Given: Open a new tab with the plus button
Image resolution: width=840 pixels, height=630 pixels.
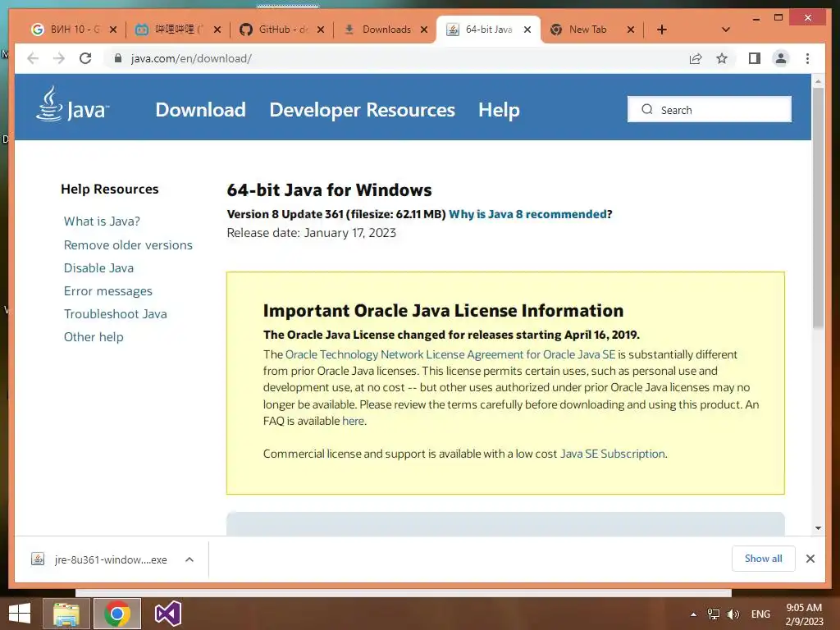Looking at the screenshot, I should click(x=662, y=30).
